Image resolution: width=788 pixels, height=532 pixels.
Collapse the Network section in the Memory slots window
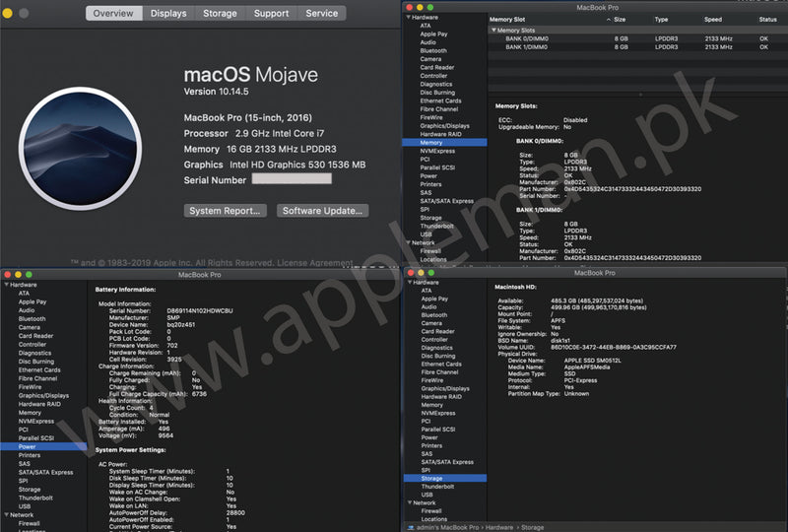pos(408,242)
